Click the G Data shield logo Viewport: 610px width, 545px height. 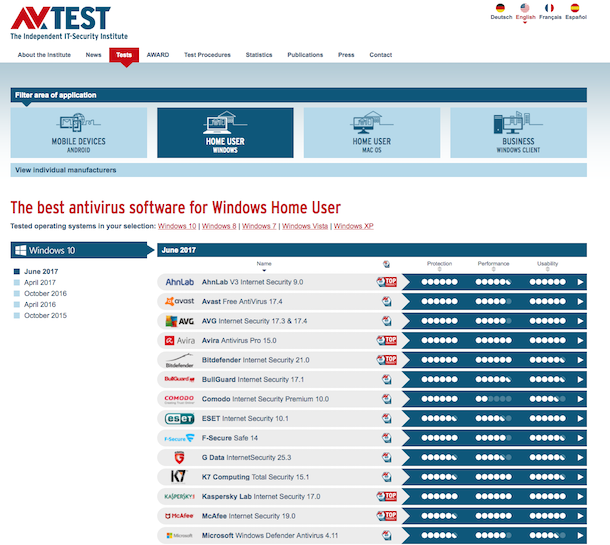point(179,457)
